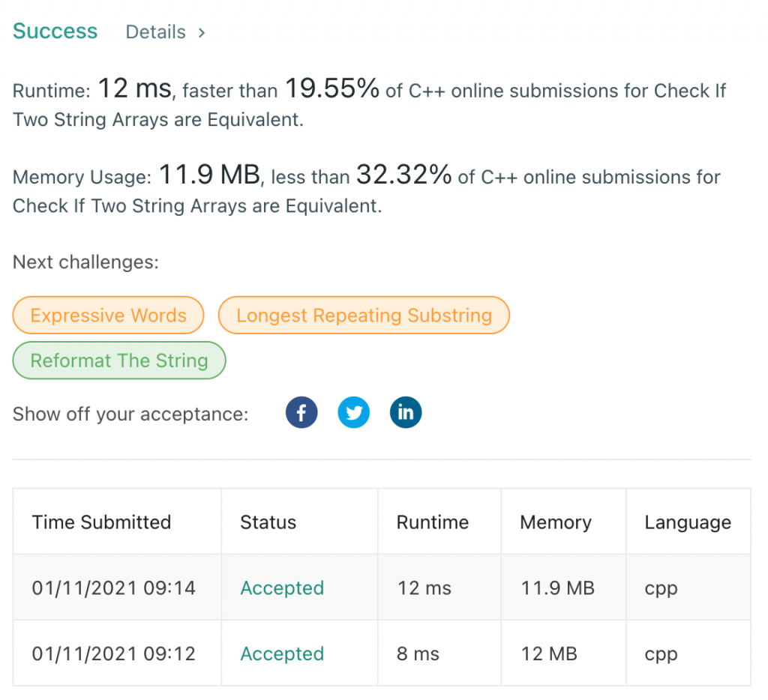
Task: Open the Reformat The String challenge
Action: click(x=118, y=360)
